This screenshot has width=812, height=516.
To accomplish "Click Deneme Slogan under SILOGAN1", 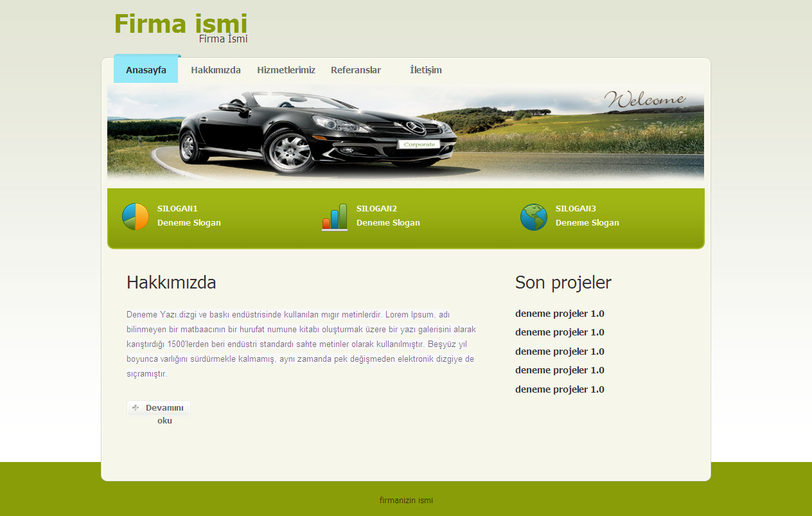I will [189, 223].
